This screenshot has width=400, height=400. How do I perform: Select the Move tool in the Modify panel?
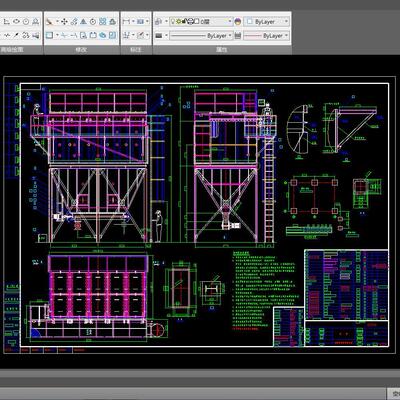[x=64, y=22]
